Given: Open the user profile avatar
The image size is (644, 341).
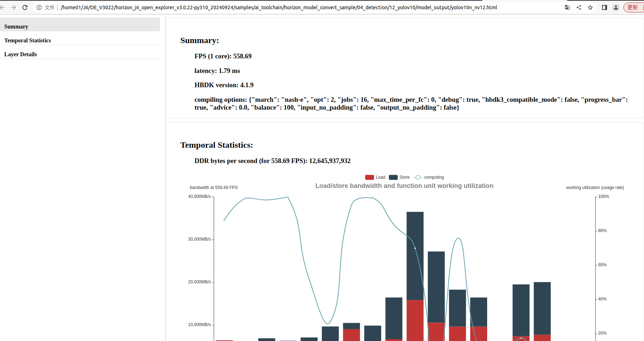Looking at the screenshot, I should [x=616, y=7].
